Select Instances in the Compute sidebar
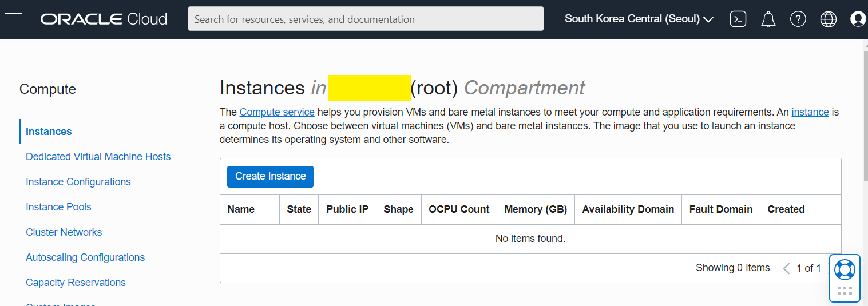The image size is (868, 306). point(49,132)
